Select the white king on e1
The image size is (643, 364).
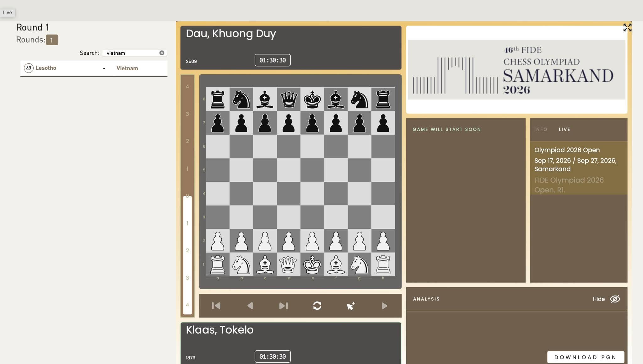pyautogui.click(x=312, y=265)
